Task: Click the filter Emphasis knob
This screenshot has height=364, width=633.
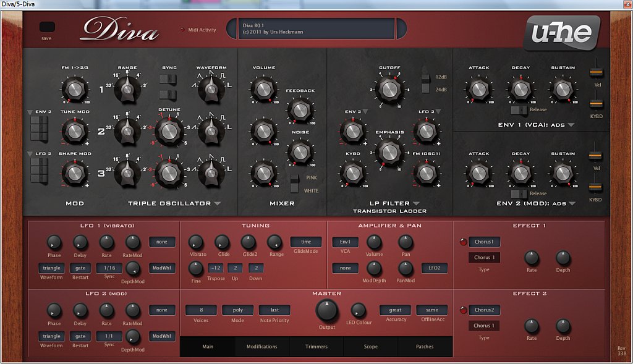Action: pyautogui.click(x=389, y=151)
